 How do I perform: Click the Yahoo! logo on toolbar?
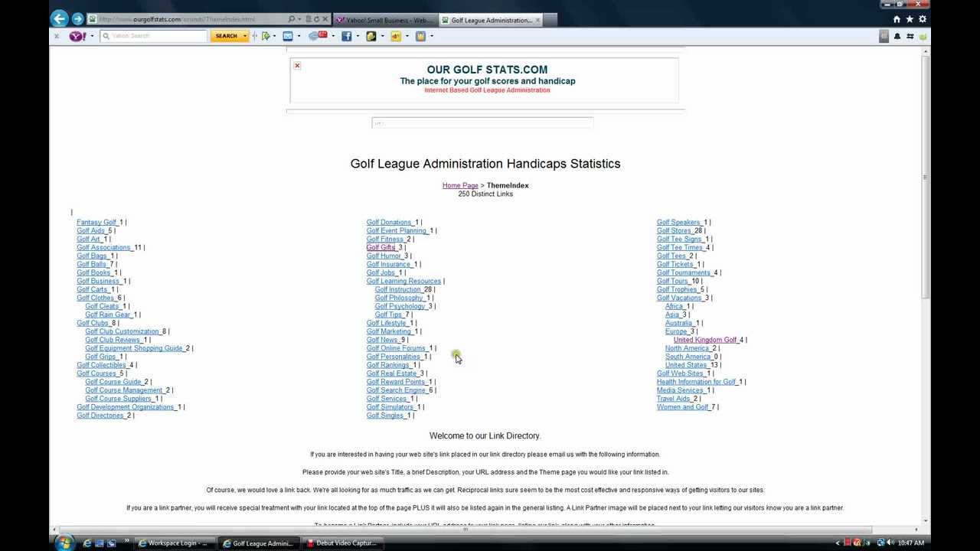click(x=77, y=36)
